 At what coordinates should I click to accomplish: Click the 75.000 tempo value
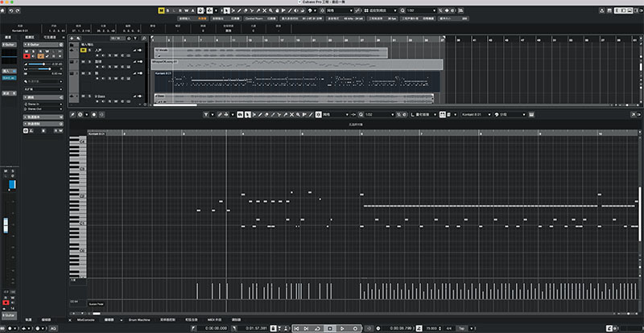[431, 328]
